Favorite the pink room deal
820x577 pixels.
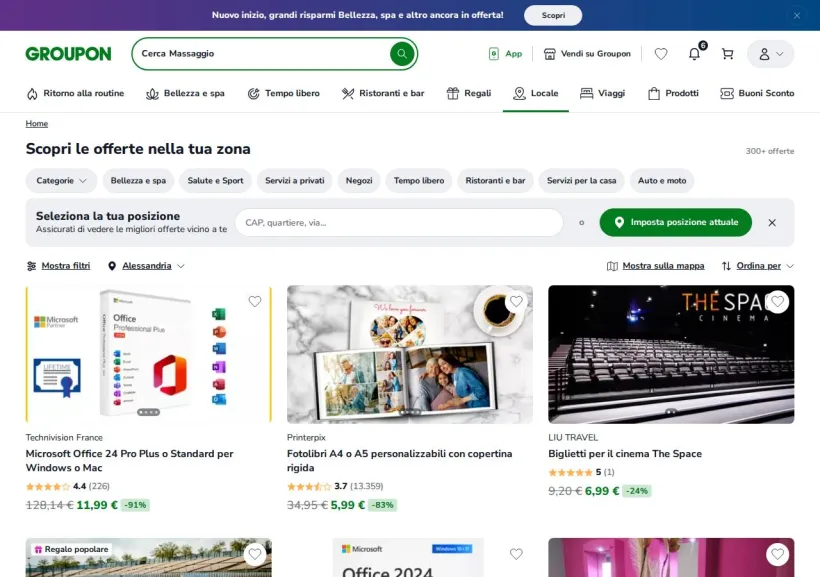pos(778,554)
